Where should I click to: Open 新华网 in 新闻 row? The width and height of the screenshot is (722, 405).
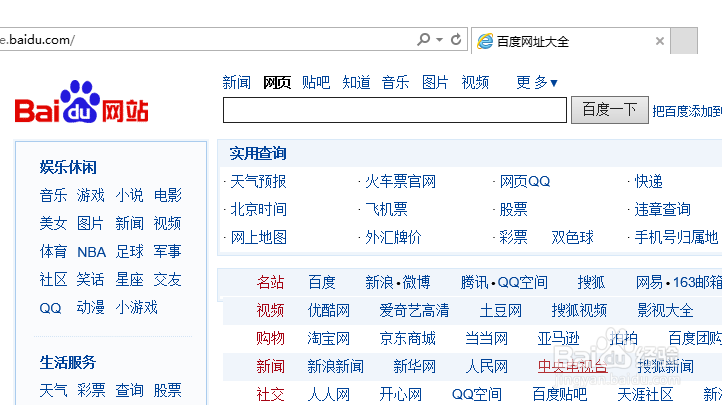414,367
